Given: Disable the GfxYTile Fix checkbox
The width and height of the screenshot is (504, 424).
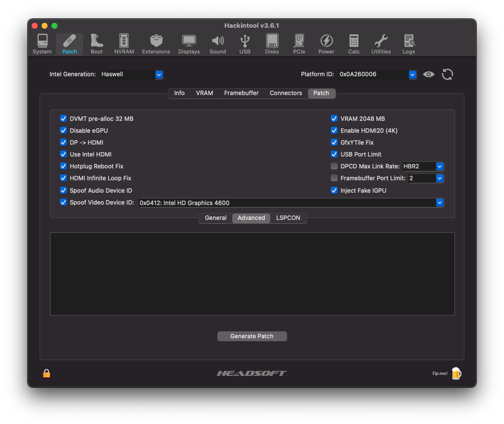Looking at the screenshot, I should (334, 143).
